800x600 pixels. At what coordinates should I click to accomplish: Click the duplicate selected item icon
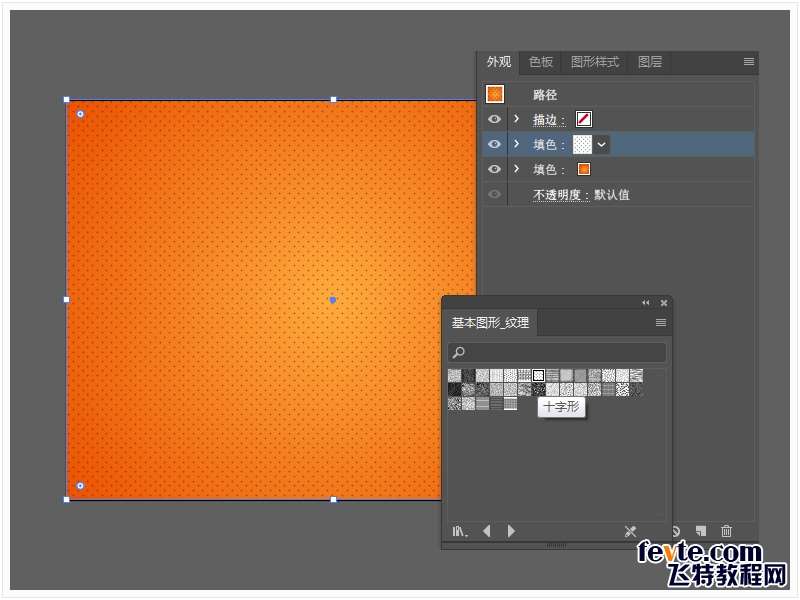coord(701,531)
